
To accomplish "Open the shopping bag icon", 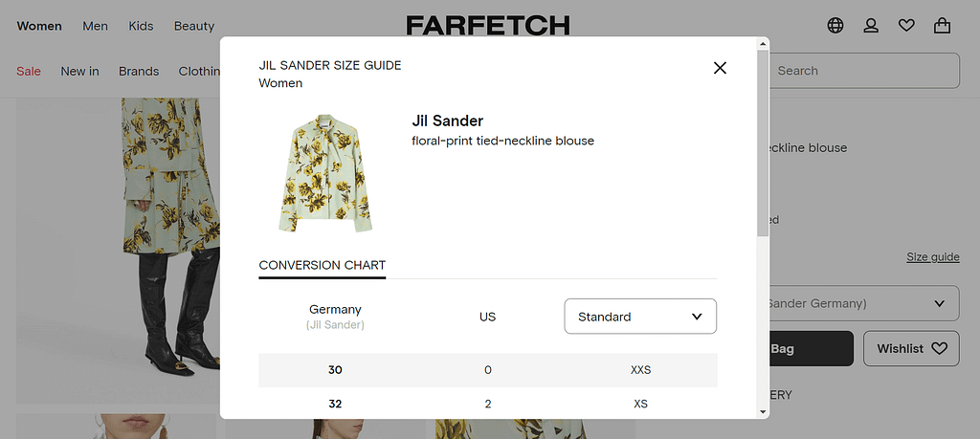I will pyautogui.click(x=943, y=26).
